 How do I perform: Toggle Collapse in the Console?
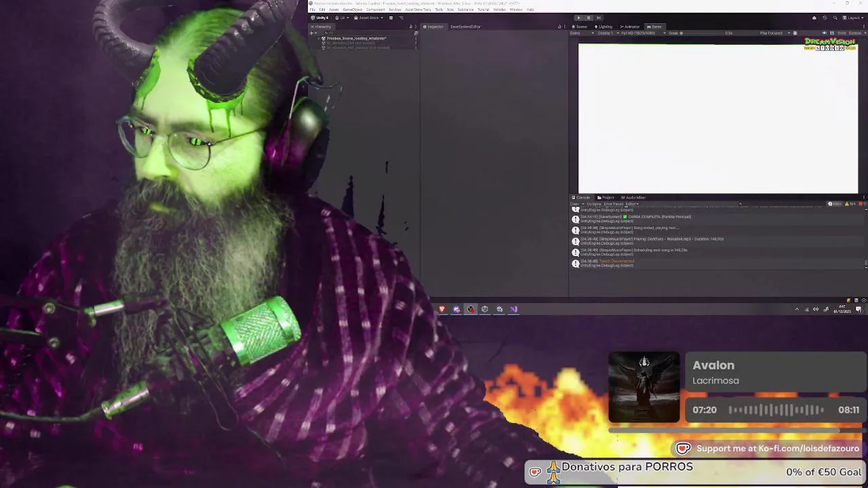pyautogui.click(x=594, y=204)
